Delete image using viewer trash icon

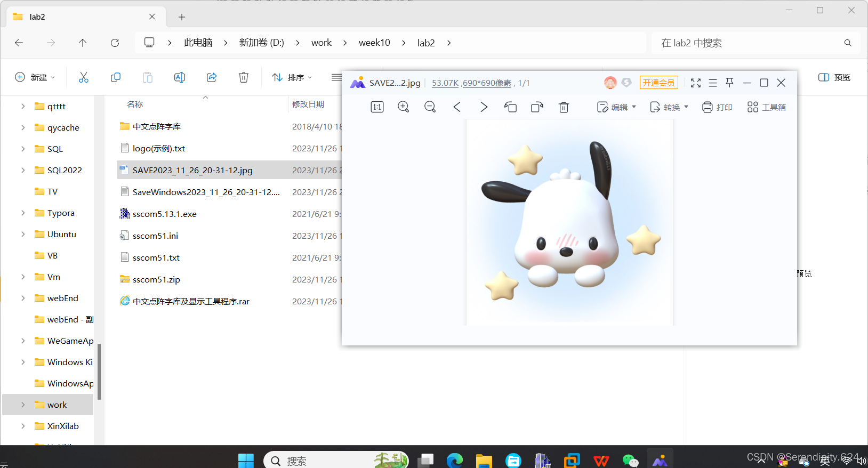click(x=564, y=107)
